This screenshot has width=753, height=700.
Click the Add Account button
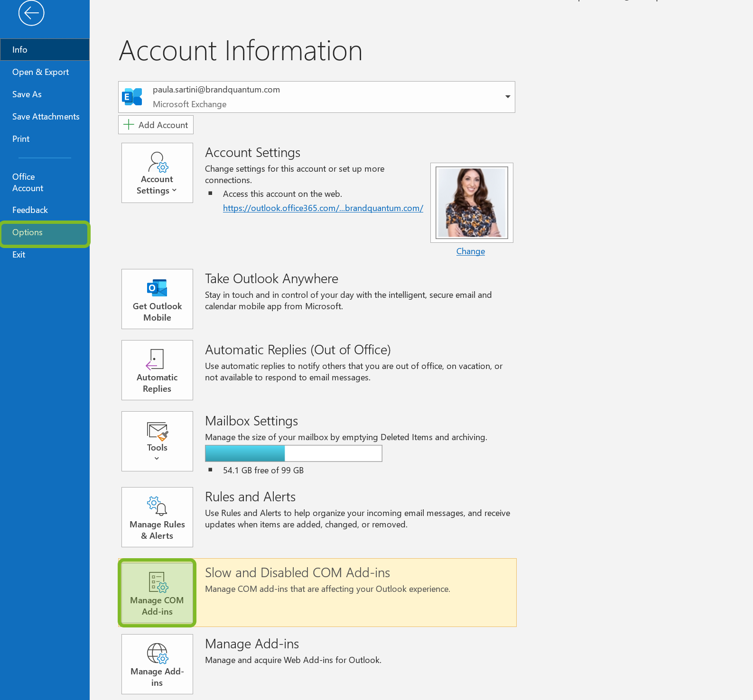156,125
